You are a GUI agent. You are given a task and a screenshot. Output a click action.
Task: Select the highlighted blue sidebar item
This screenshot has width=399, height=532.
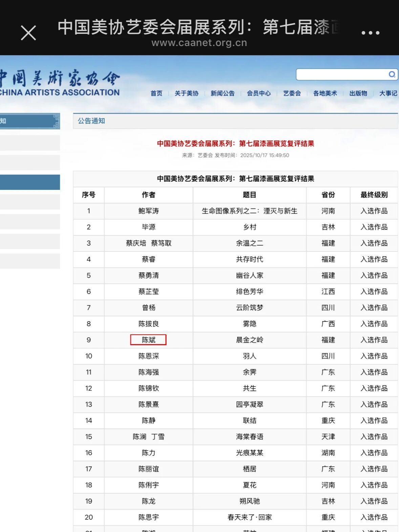coord(30,182)
